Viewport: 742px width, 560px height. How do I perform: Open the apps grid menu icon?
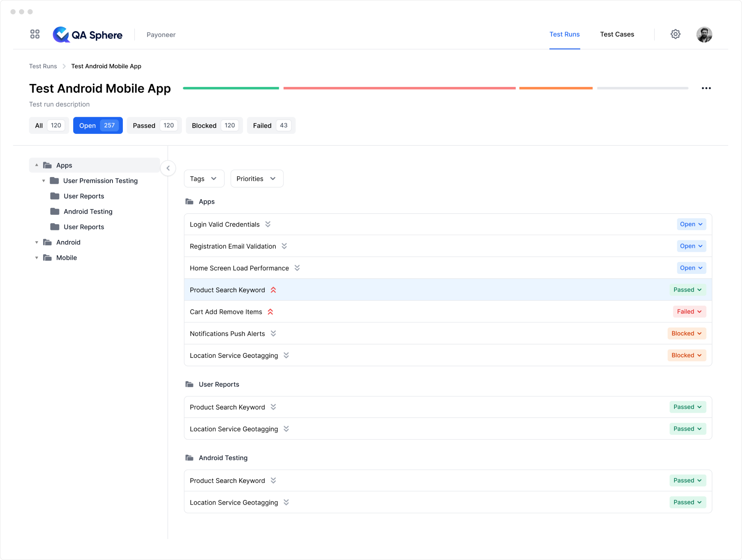point(35,34)
